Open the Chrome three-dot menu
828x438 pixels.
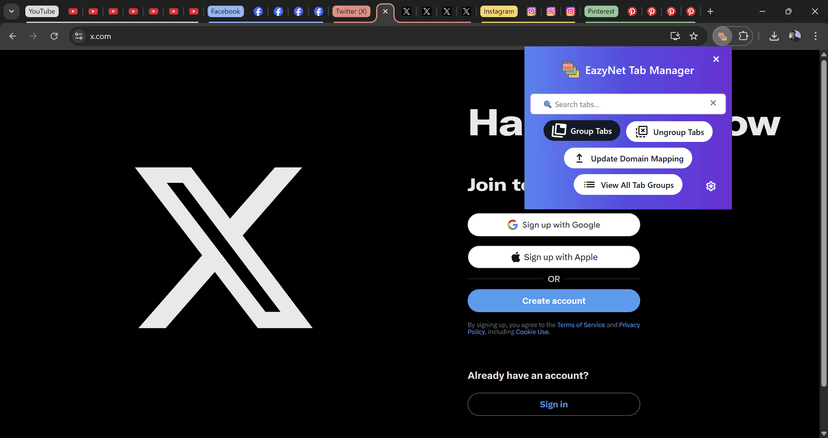point(815,36)
